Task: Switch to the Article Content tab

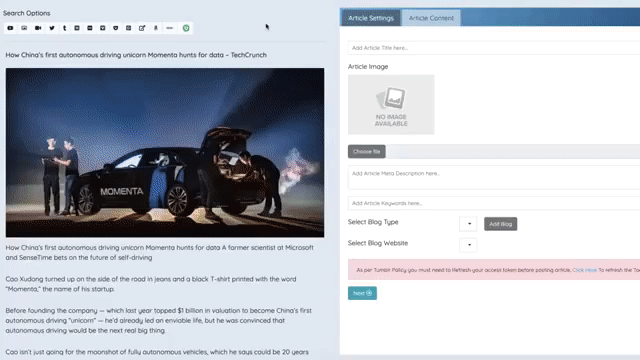Action: click(x=431, y=18)
